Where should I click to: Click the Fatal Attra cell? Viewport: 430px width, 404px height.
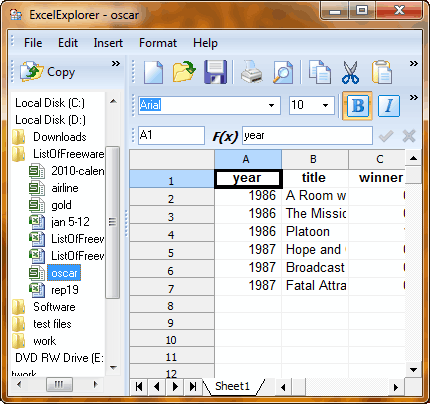click(315, 286)
